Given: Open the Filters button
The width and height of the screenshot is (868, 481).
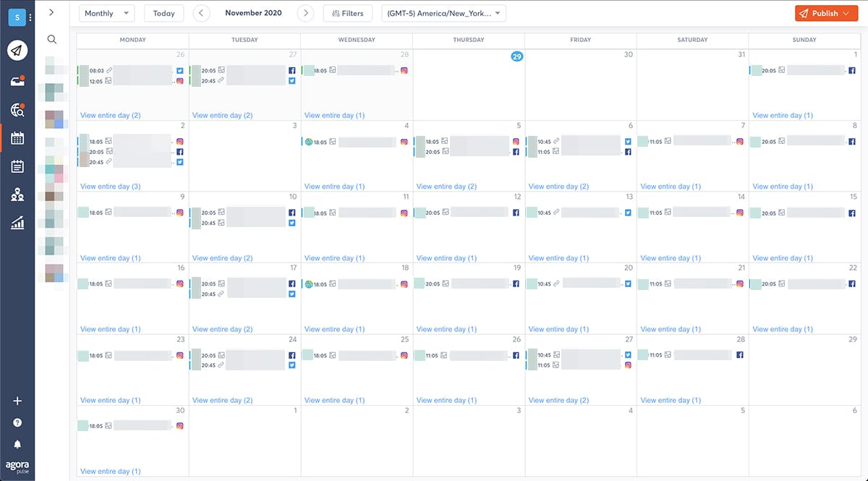Looking at the screenshot, I should tap(347, 13).
